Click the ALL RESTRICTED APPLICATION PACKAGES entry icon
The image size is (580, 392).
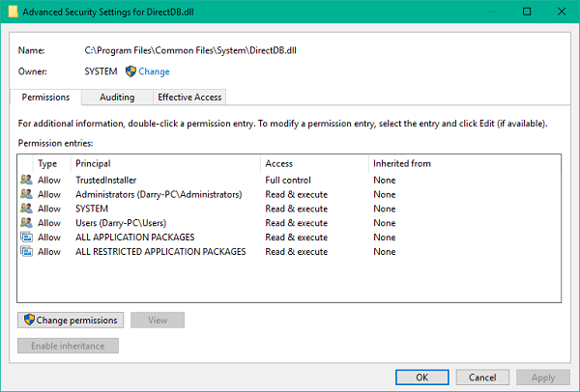(x=26, y=252)
